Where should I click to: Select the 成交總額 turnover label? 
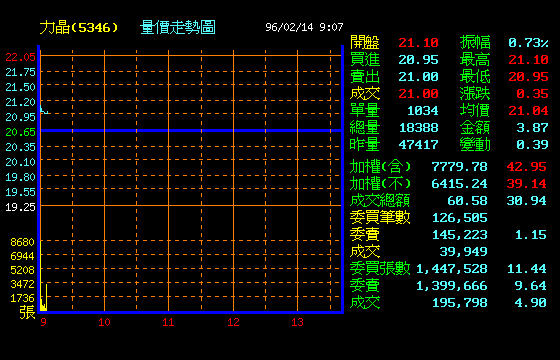tap(380, 201)
